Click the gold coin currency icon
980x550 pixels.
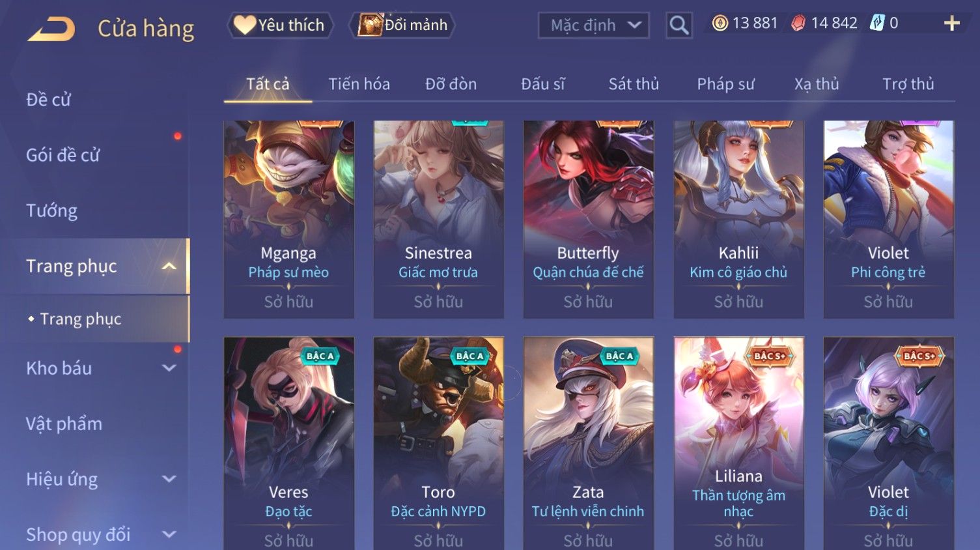click(x=720, y=23)
